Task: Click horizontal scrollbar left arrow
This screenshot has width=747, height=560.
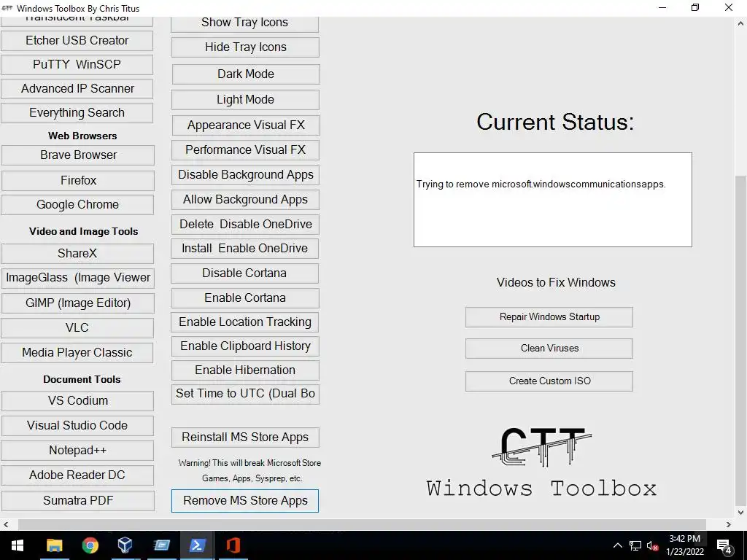Action: click(6, 525)
